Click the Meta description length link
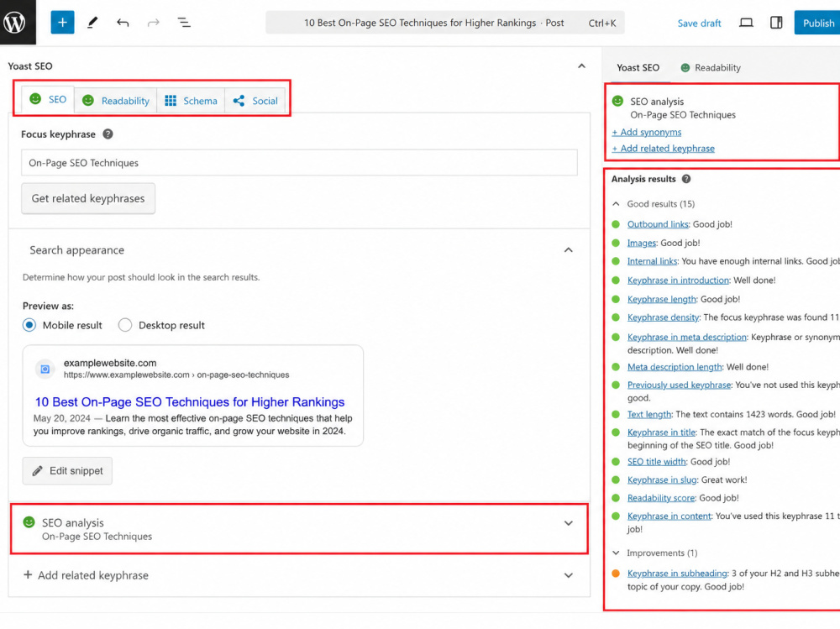This screenshot has height=629, width=840. pyautogui.click(x=675, y=367)
